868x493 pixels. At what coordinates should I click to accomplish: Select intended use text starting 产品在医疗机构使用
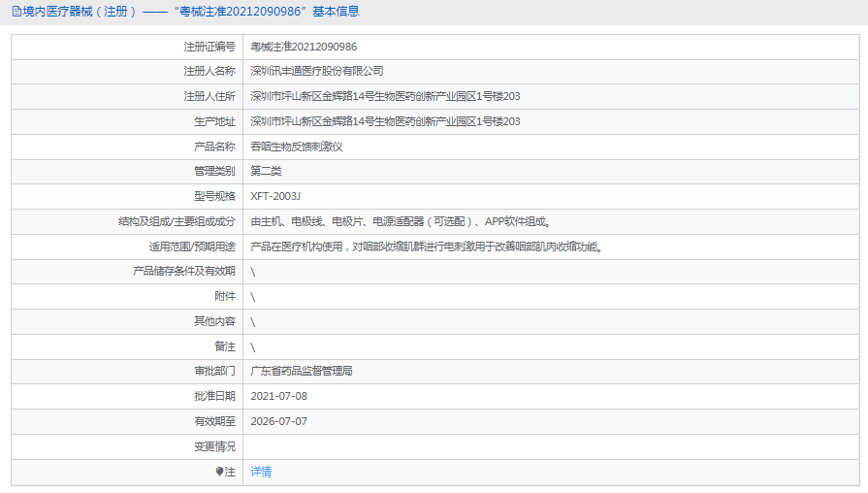click(428, 246)
